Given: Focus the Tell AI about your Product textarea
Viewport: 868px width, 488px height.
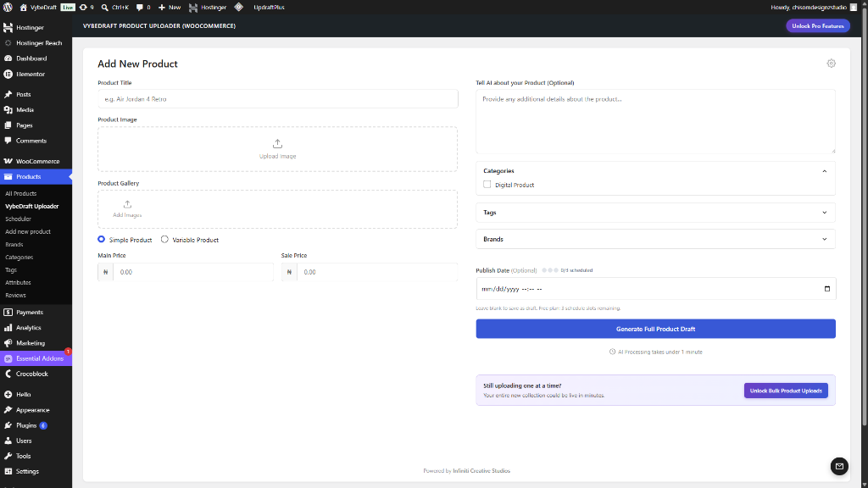Looking at the screenshot, I should click(x=655, y=122).
